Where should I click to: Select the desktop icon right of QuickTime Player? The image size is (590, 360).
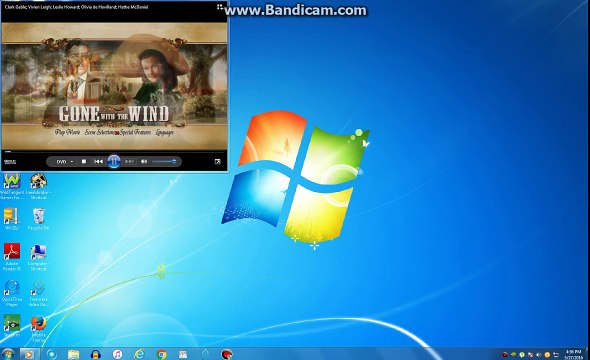point(38,293)
